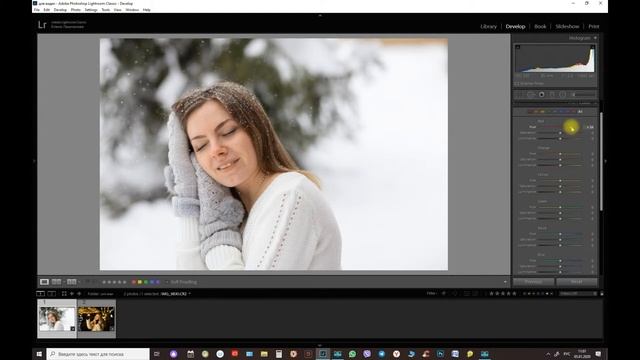Toggle the filter lock icon
640x360 pixels.
coord(602,293)
